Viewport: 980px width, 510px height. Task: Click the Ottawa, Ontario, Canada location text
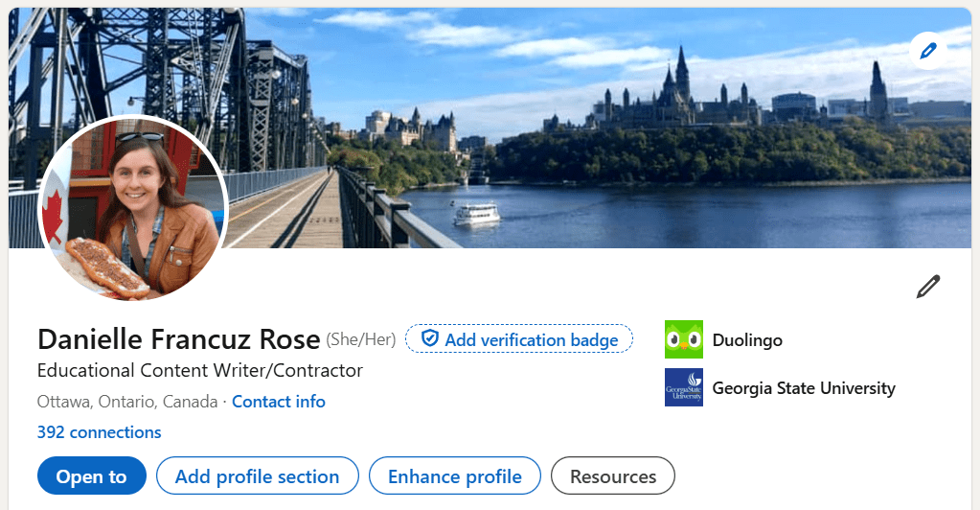127,402
